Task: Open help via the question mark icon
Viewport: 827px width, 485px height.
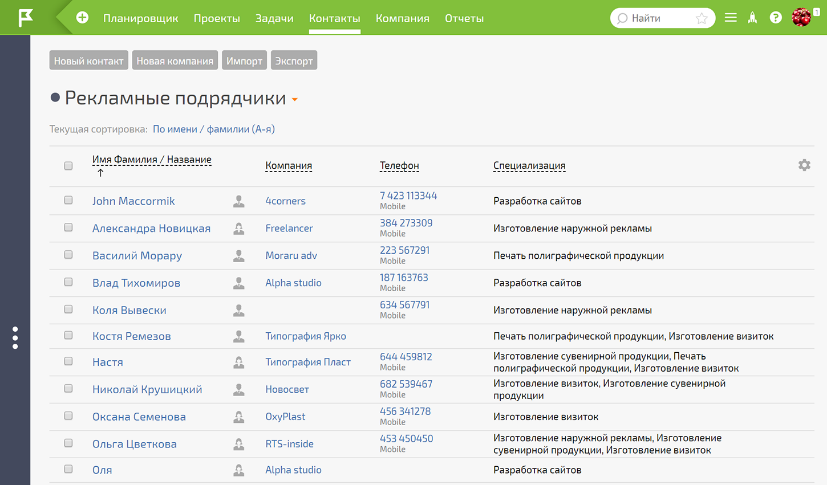Action: click(775, 18)
